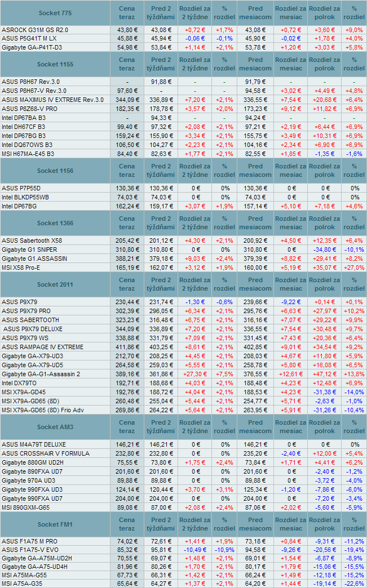Click "Pred mesiacom" header in Socket FM1 section

255,524
